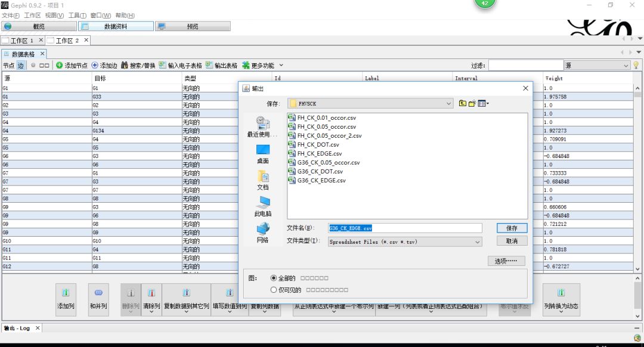This screenshot has height=347, width=644.
Task: Open the 文件 menu
Action: click(x=9, y=16)
